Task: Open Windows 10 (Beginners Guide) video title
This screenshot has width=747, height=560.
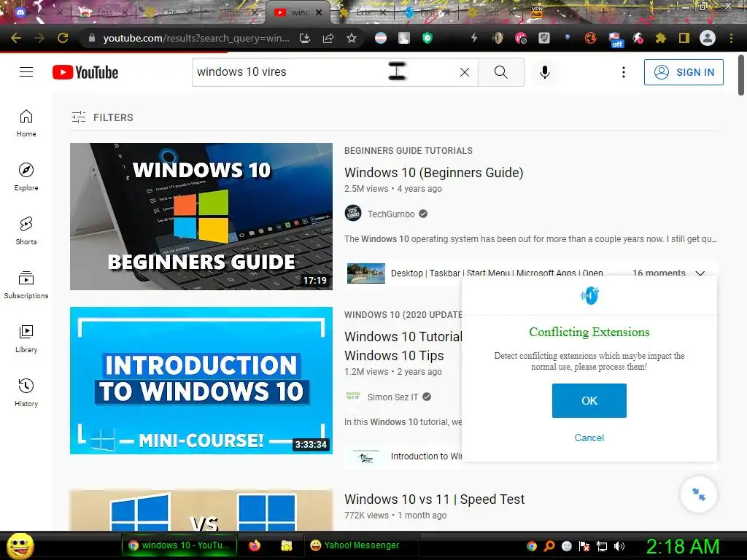Action: coord(434,172)
